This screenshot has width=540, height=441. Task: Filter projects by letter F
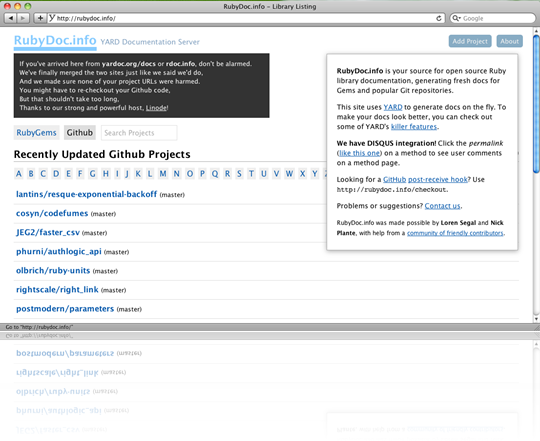[80, 174]
